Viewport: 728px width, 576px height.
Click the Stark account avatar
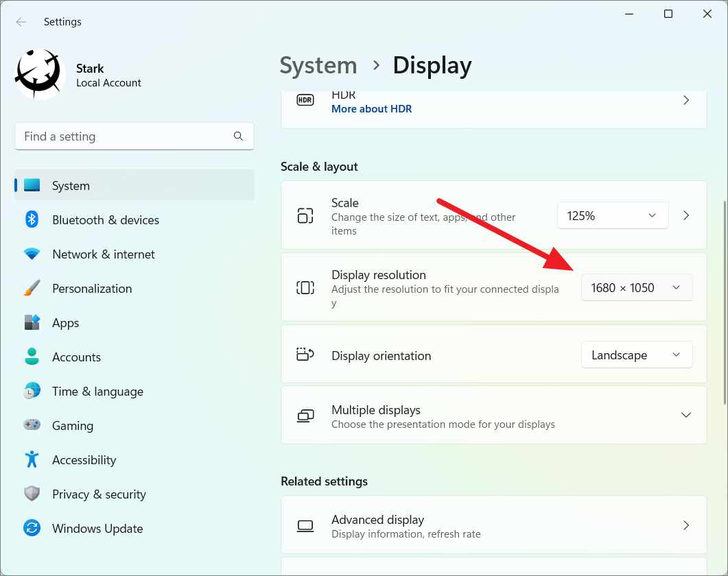click(x=38, y=73)
